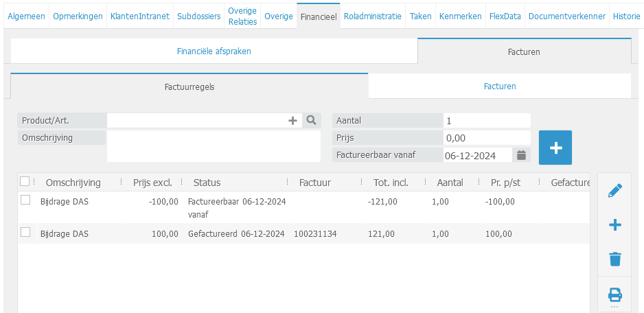Tick the select-all checkbox in table header
Image resolution: width=644 pixels, height=313 pixels.
(x=25, y=181)
